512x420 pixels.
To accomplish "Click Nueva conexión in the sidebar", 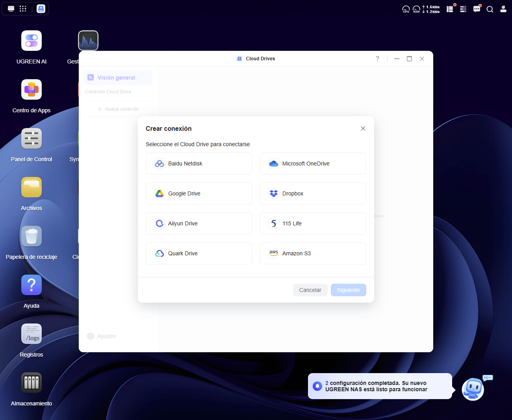I will pos(118,109).
